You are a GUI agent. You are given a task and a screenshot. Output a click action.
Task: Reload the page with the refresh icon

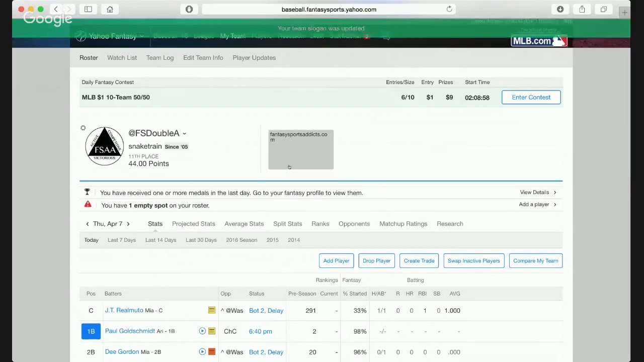click(x=449, y=9)
